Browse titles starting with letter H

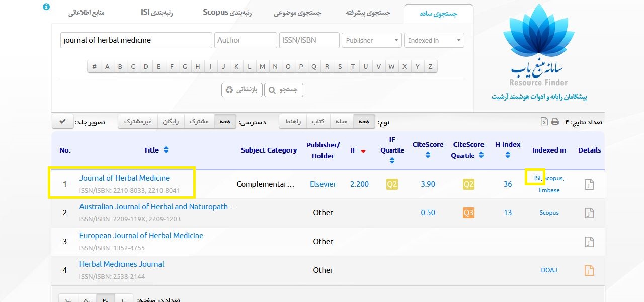click(x=198, y=66)
